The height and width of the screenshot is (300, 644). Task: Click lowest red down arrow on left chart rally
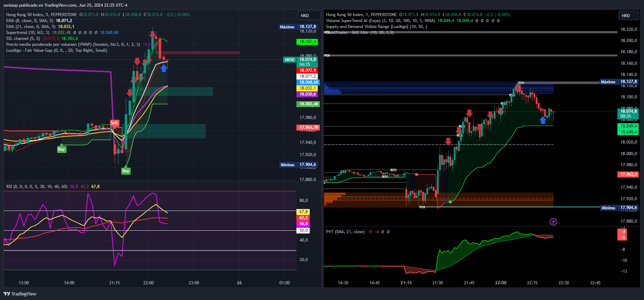pyautogui.click(x=130, y=93)
